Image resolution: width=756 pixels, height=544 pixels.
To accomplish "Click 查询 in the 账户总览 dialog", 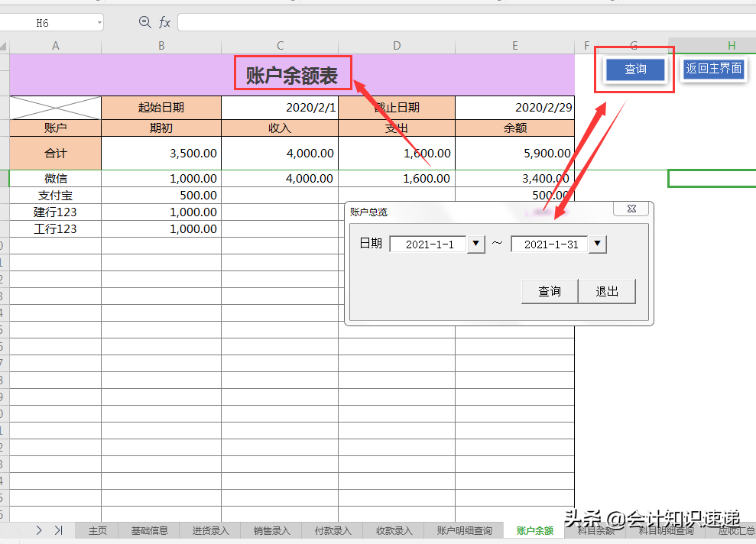I will 550,292.
